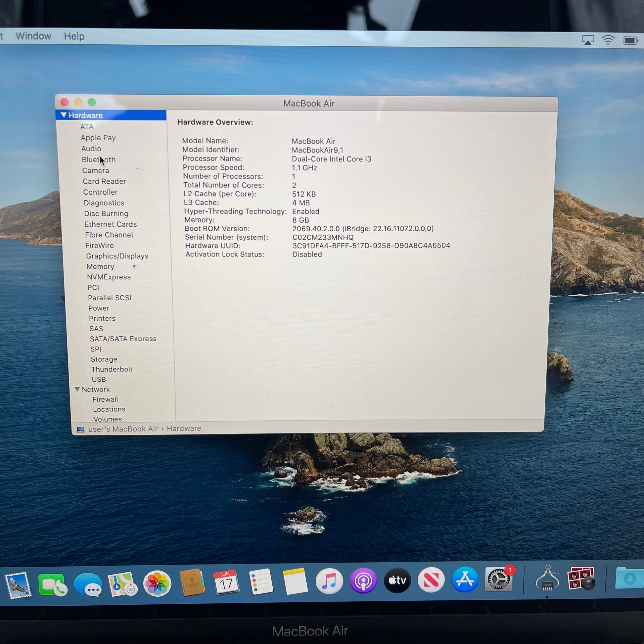
Task: Open the Calendar showing JUN 17
Action: pyautogui.click(x=226, y=582)
